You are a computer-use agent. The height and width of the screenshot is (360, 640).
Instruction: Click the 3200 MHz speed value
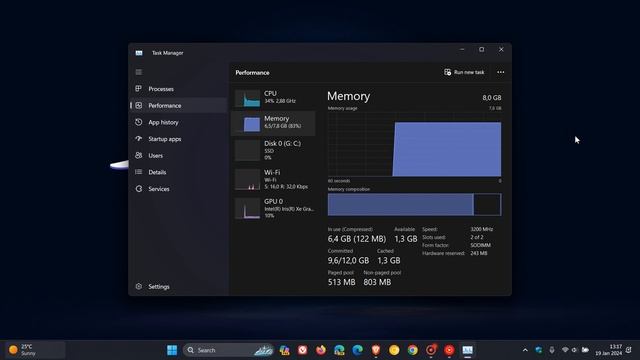click(482, 229)
